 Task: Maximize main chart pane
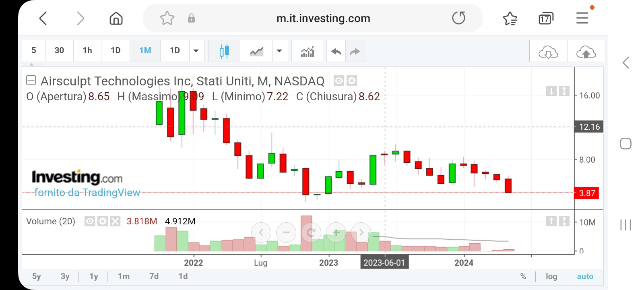(564, 91)
